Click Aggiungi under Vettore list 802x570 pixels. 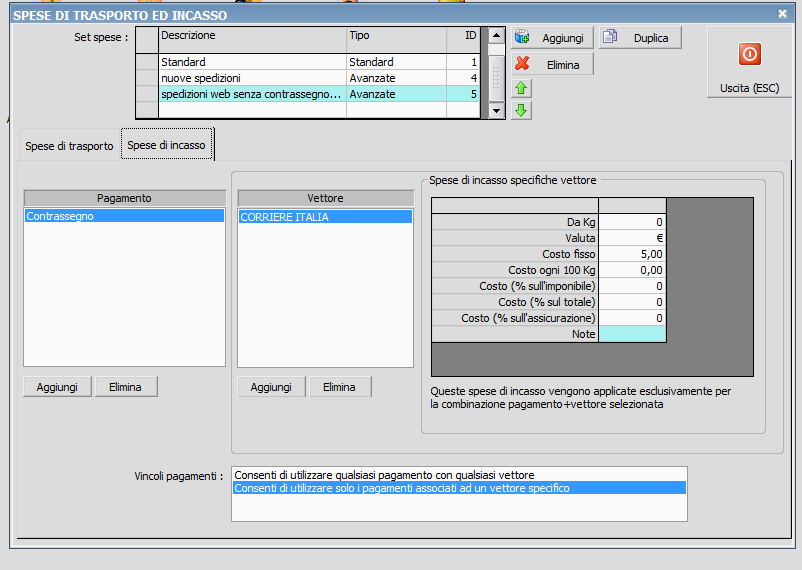click(271, 387)
